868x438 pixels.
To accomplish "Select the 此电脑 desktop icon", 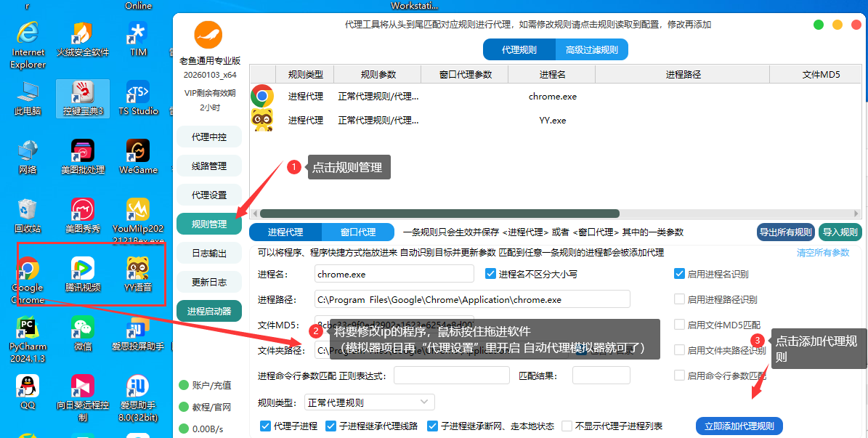I will [28, 99].
